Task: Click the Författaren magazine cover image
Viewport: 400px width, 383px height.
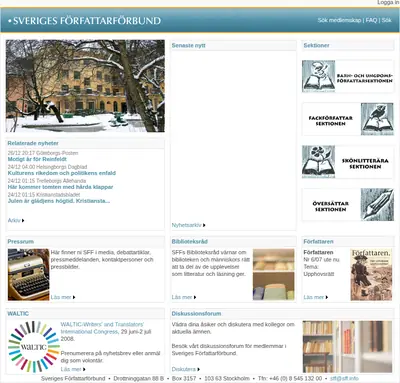Action: (x=371, y=275)
